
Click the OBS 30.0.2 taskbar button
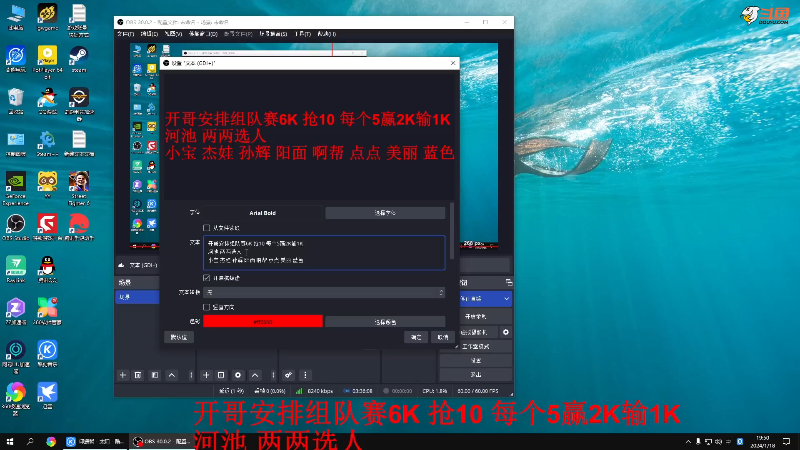tap(160, 441)
